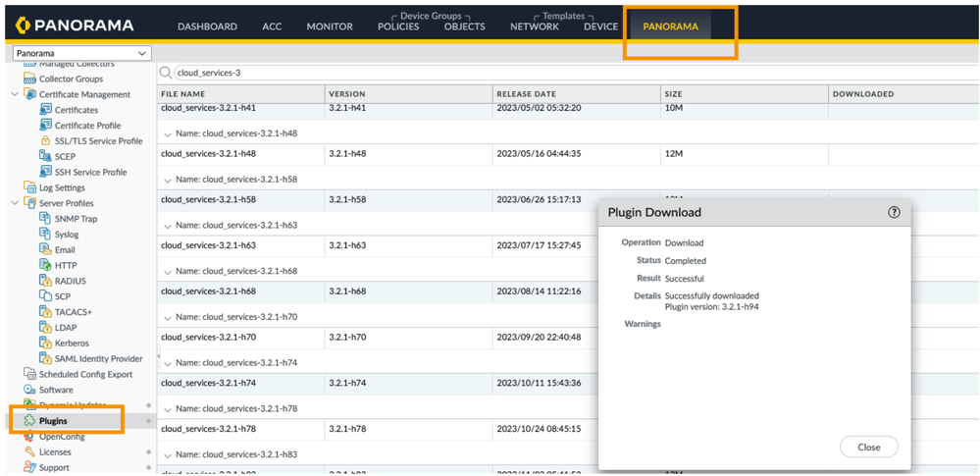Screen dimensions: 980x476
Task: Open Scheduled Config Export in sidebar
Action: coord(85,374)
